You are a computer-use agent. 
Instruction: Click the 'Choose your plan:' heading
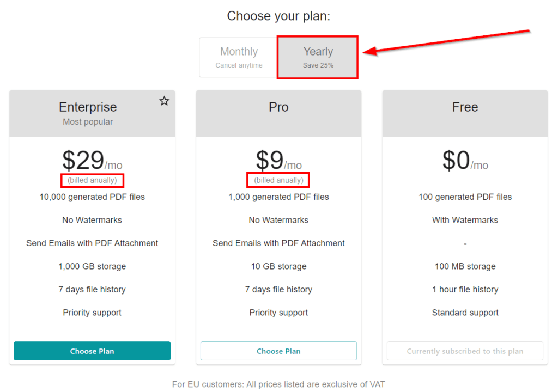[278, 16]
